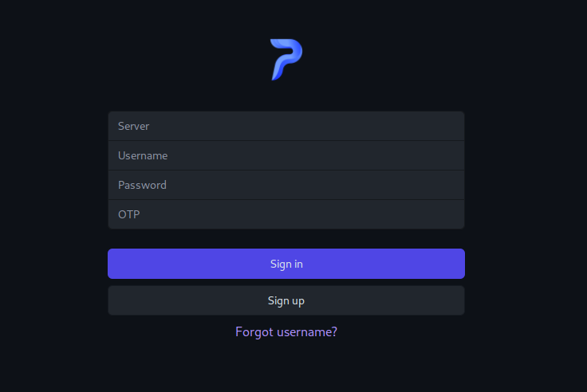Follow the Forgot username? link
The image size is (587, 392).
click(286, 332)
